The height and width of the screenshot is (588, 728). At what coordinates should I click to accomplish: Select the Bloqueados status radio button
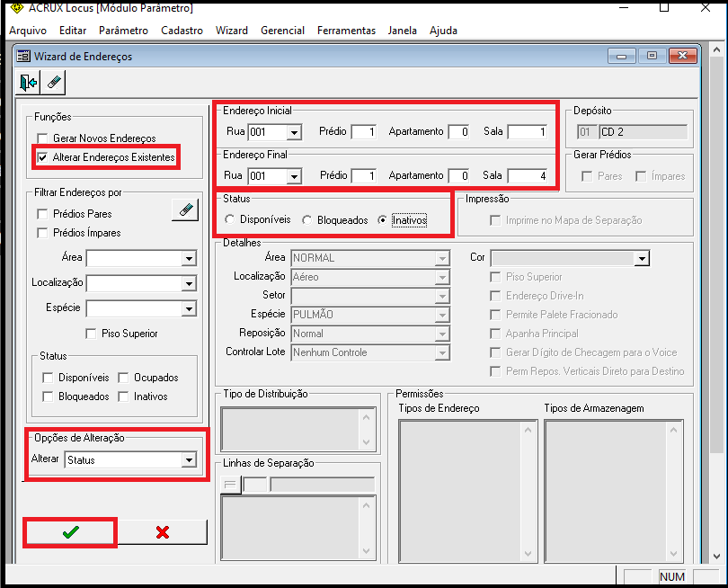click(x=306, y=219)
